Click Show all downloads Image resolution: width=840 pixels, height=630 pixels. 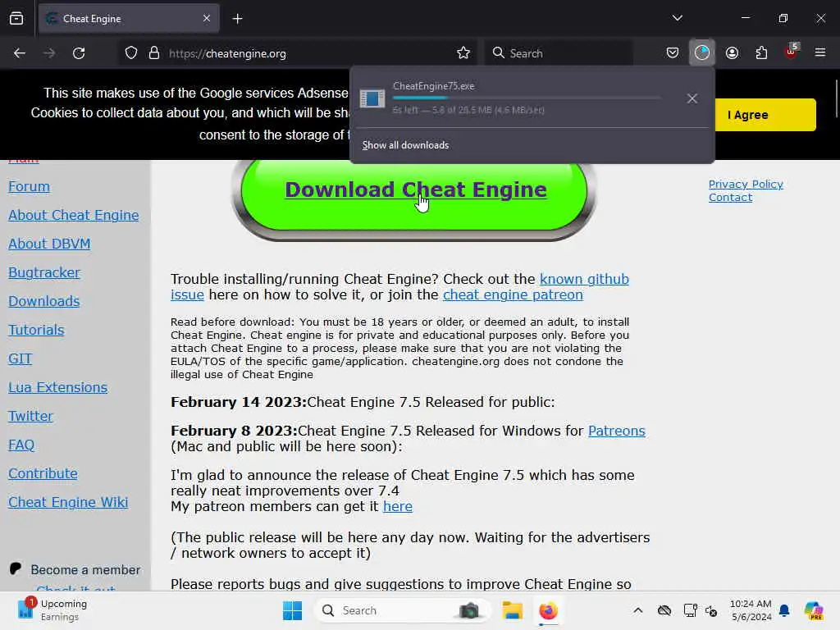(405, 145)
